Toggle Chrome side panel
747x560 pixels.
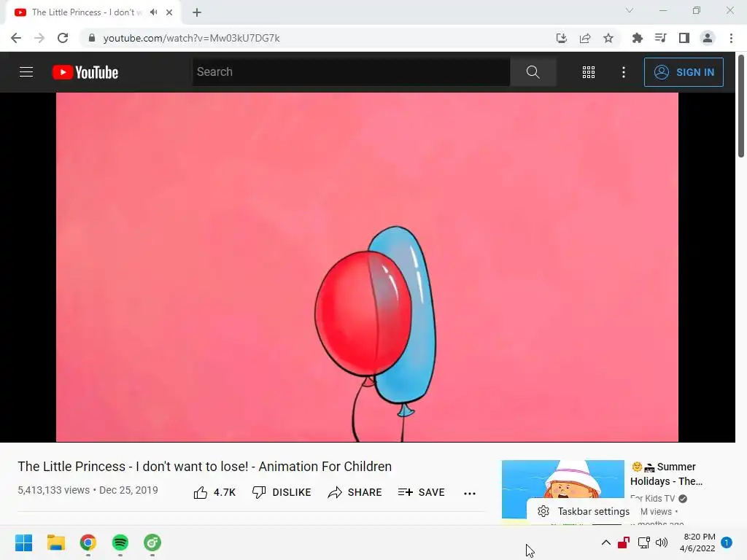[684, 38]
